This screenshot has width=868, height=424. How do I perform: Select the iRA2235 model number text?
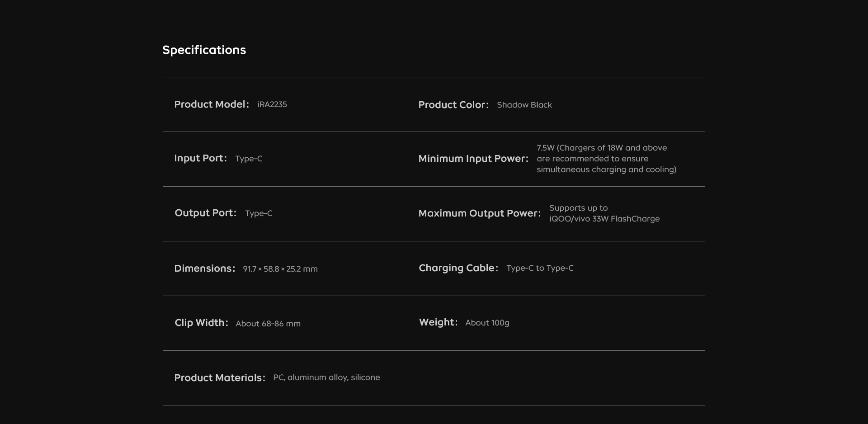coord(272,104)
